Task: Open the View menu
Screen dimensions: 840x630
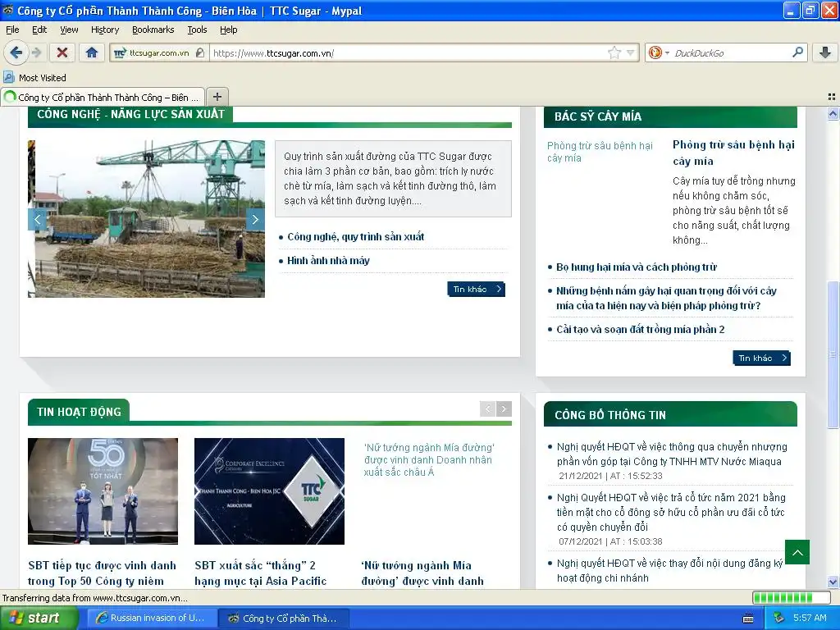Action: coord(69,30)
